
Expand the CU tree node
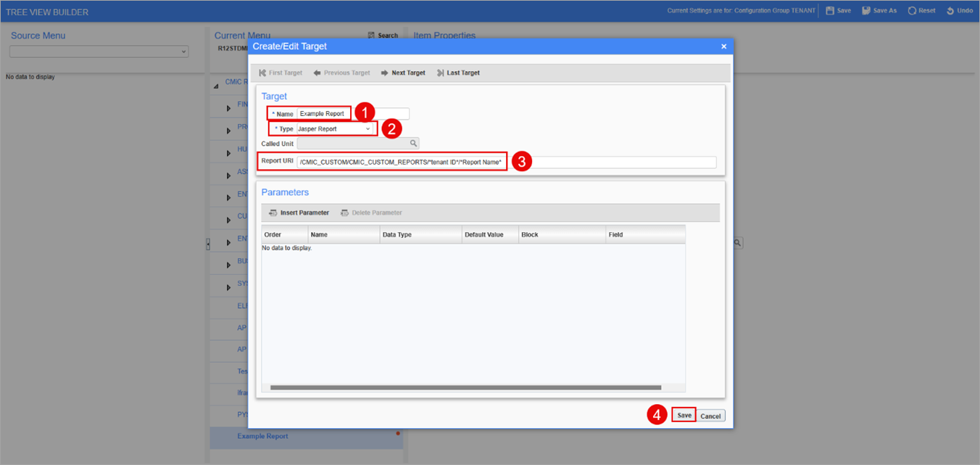(228, 220)
